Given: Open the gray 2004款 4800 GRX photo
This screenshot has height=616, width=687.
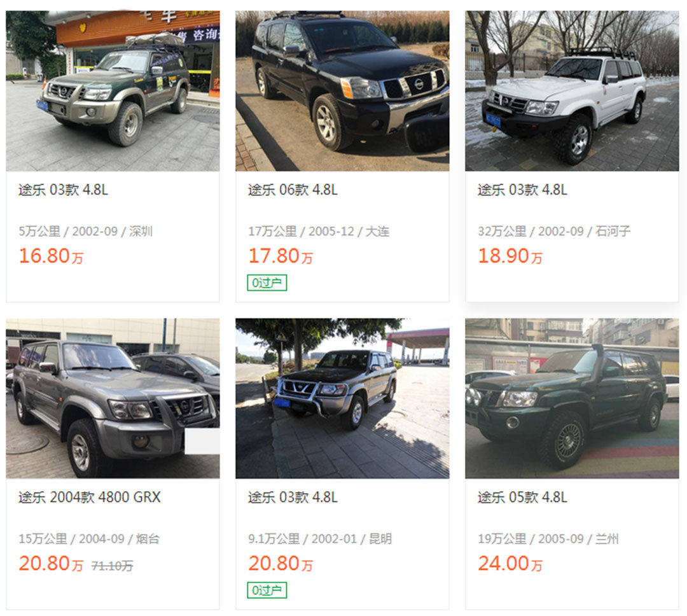Looking at the screenshot, I should click(x=113, y=398).
